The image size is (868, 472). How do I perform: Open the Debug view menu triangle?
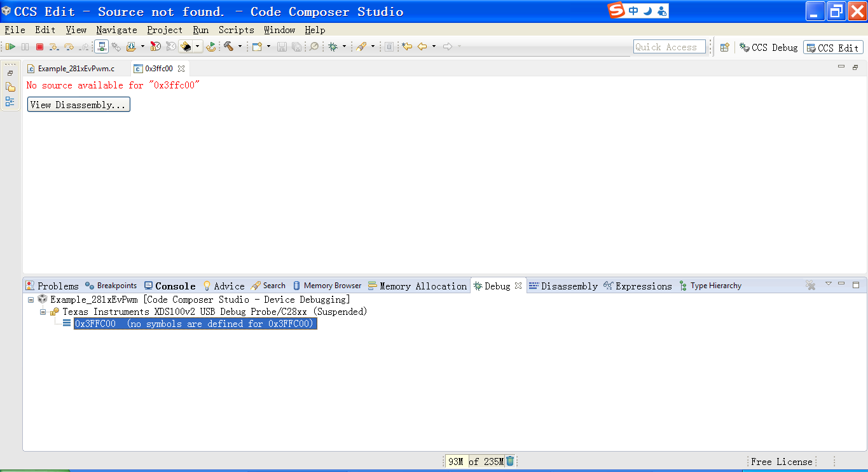click(x=828, y=284)
